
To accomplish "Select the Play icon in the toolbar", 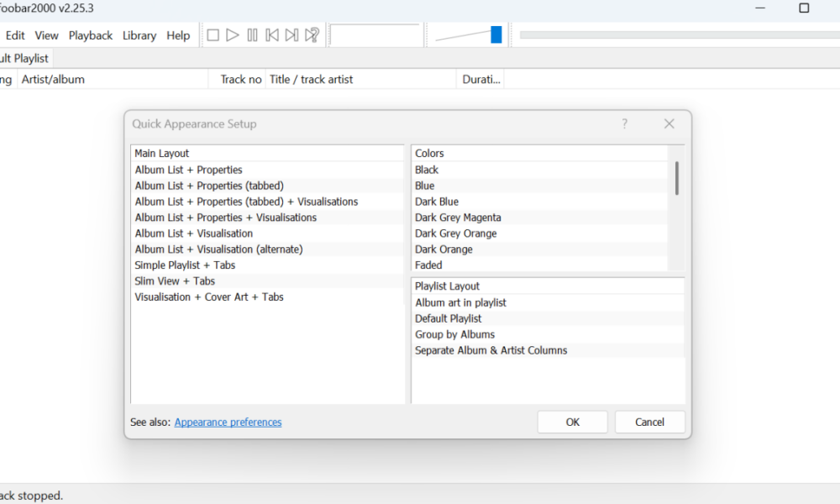I will (x=232, y=34).
